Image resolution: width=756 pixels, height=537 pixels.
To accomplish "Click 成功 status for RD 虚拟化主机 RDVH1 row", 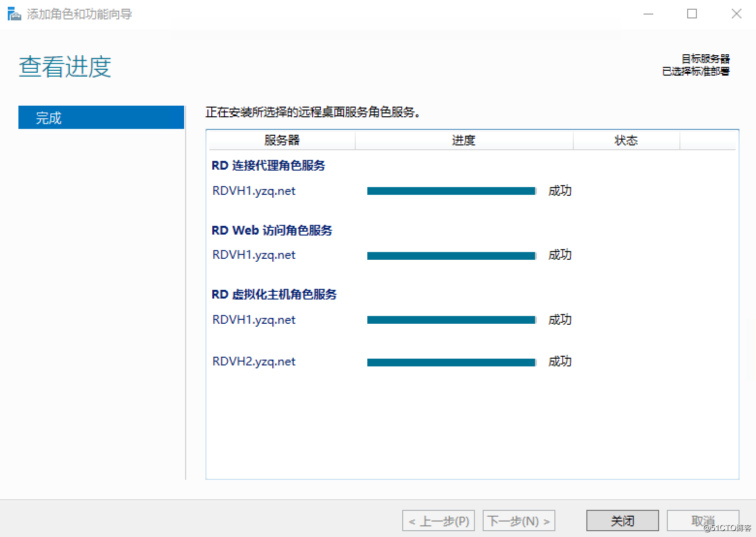I will coord(560,319).
